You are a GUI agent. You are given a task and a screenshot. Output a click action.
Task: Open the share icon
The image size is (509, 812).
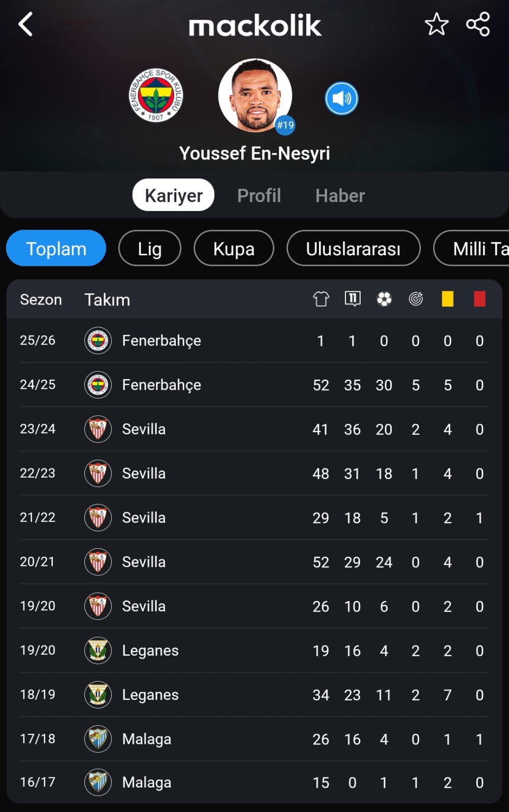(478, 24)
